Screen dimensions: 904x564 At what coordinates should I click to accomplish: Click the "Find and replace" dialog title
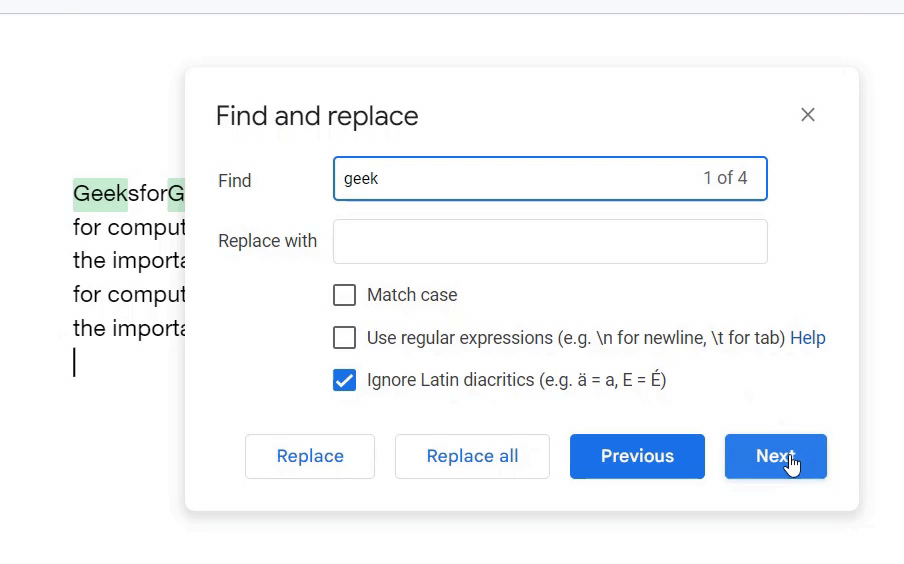317,116
